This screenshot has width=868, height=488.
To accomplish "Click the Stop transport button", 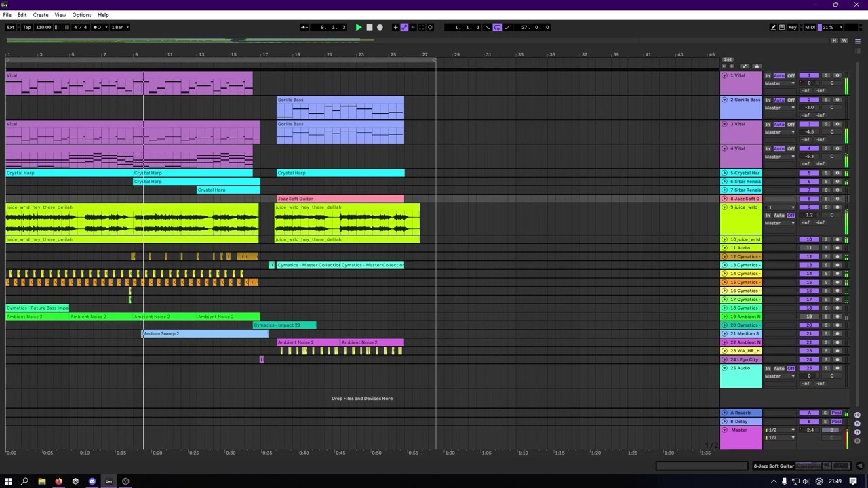I will pyautogui.click(x=370, y=27).
